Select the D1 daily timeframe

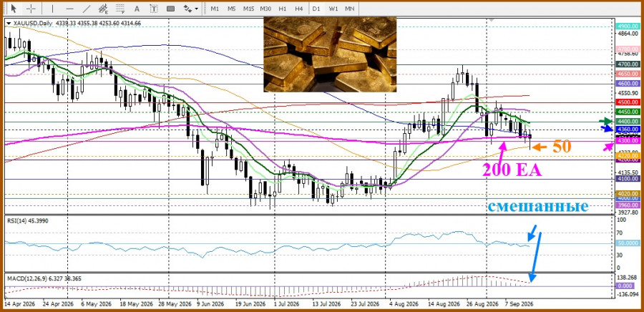(316, 8)
